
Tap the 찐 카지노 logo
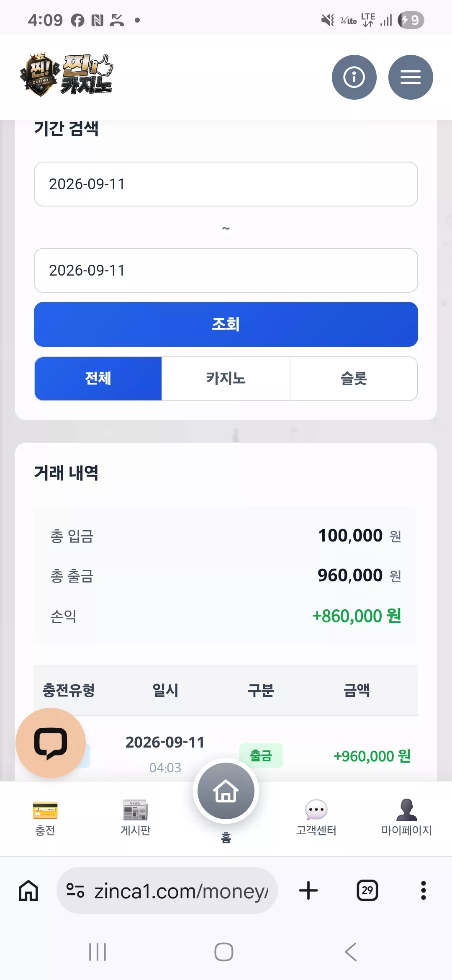67,75
